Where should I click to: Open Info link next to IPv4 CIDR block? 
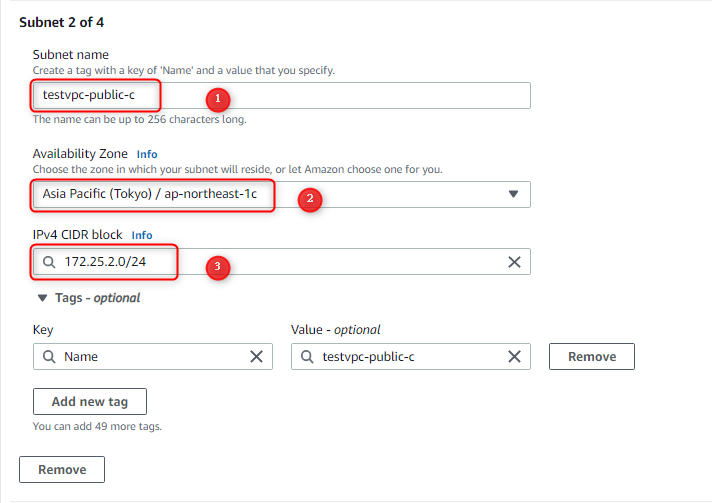(x=142, y=235)
